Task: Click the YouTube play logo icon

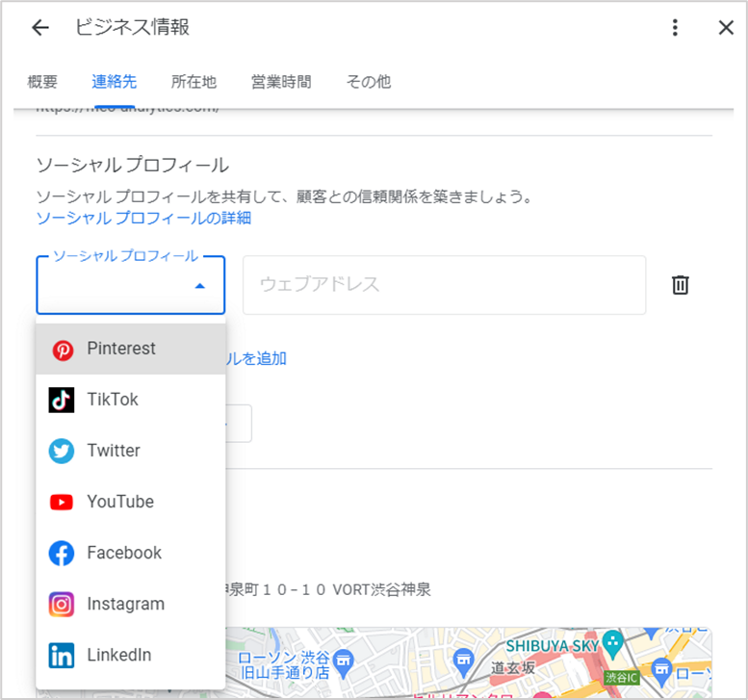Action: click(x=62, y=502)
